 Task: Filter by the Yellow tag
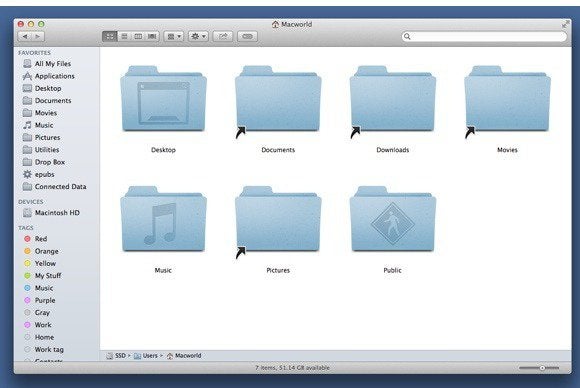tap(40, 263)
